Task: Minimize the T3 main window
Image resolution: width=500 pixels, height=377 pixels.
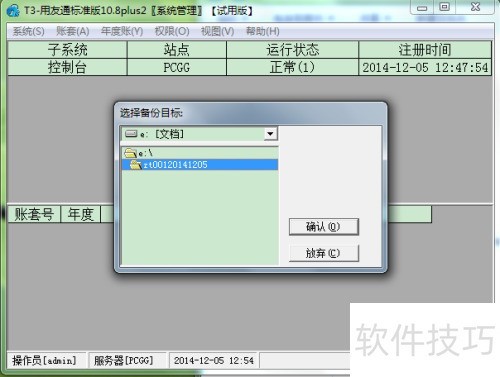Action: point(422,8)
